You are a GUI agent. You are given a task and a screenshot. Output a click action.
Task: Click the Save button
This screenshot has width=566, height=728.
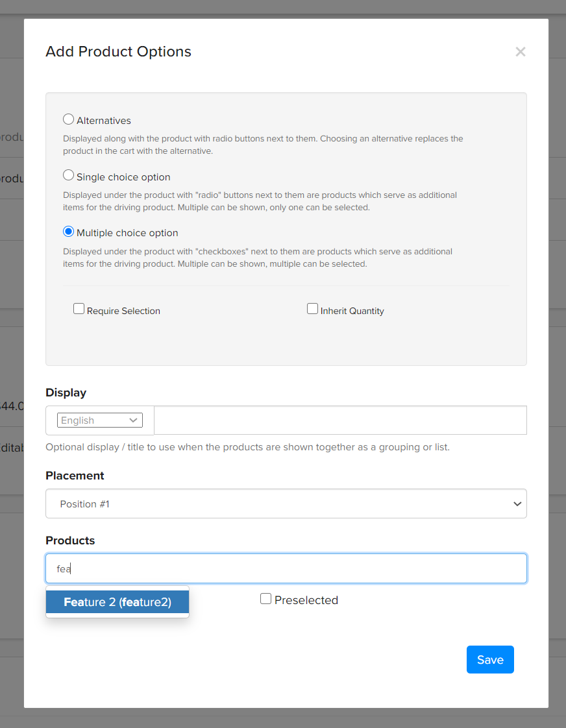[x=490, y=659]
